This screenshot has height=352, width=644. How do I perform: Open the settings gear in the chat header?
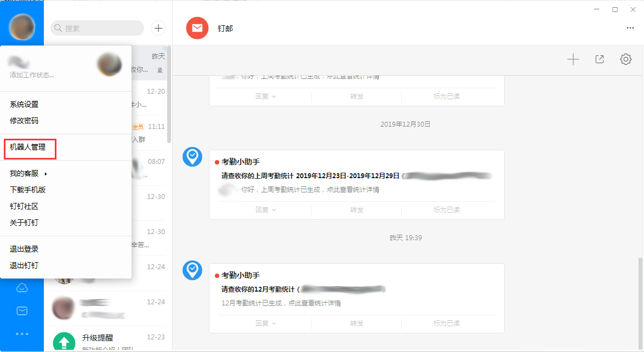(x=625, y=59)
